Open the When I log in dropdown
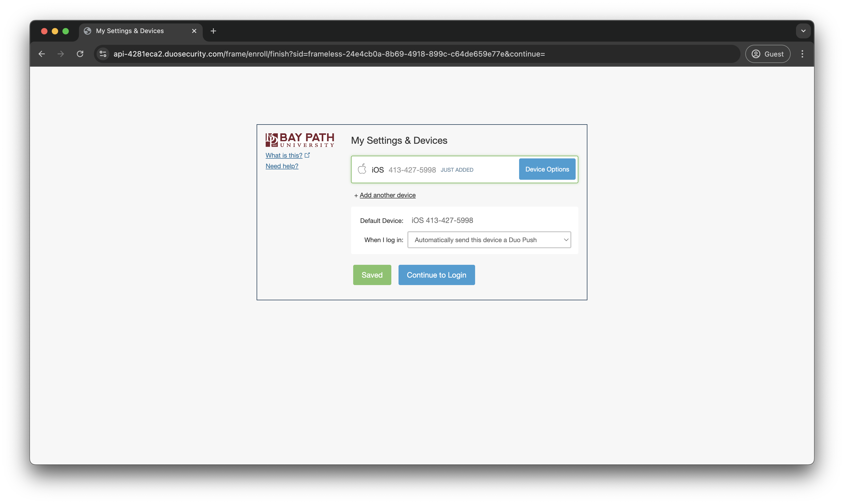The width and height of the screenshot is (844, 504). click(489, 240)
